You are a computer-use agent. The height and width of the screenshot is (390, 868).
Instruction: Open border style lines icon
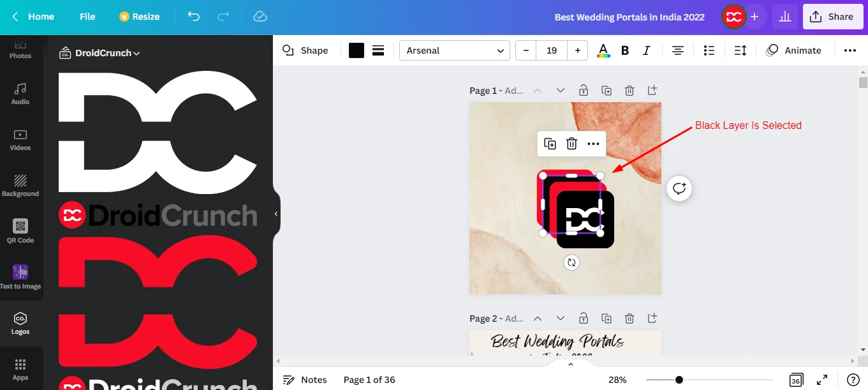point(378,50)
